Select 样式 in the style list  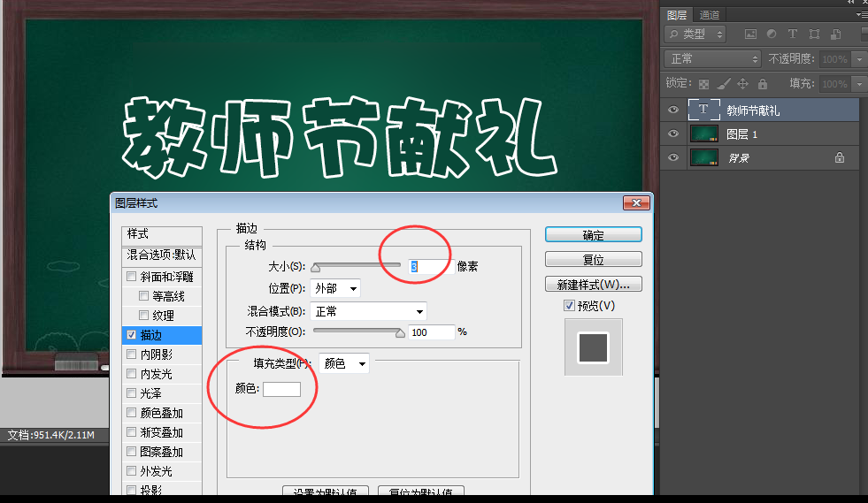[162, 234]
